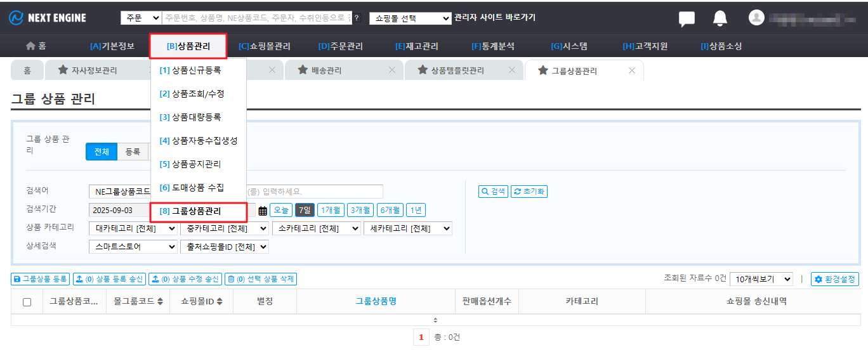Click star icon on 그룹상품관리 tab

(542, 70)
